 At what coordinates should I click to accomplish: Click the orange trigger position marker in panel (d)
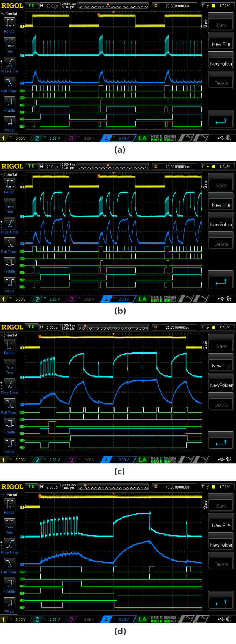pyautogui.click(x=40, y=496)
